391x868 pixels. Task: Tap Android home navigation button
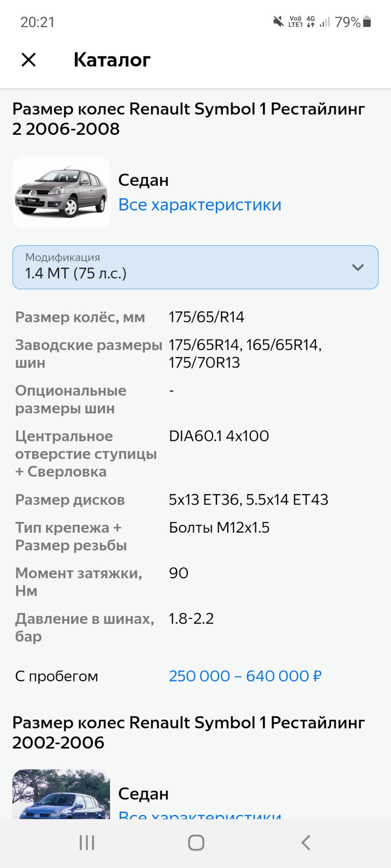pyautogui.click(x=196, y=843)
